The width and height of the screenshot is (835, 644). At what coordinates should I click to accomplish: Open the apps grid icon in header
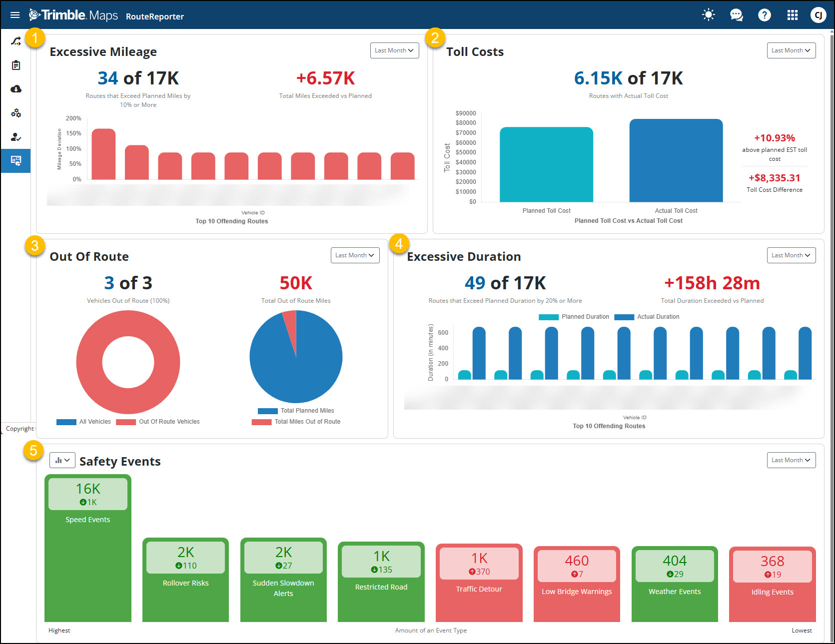pos(793,15)
